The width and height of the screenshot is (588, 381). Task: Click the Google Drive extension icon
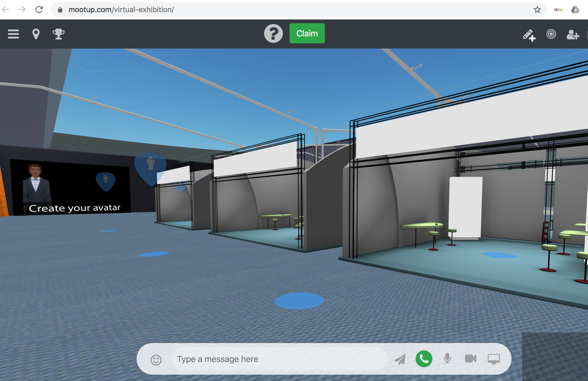point(575,9)
